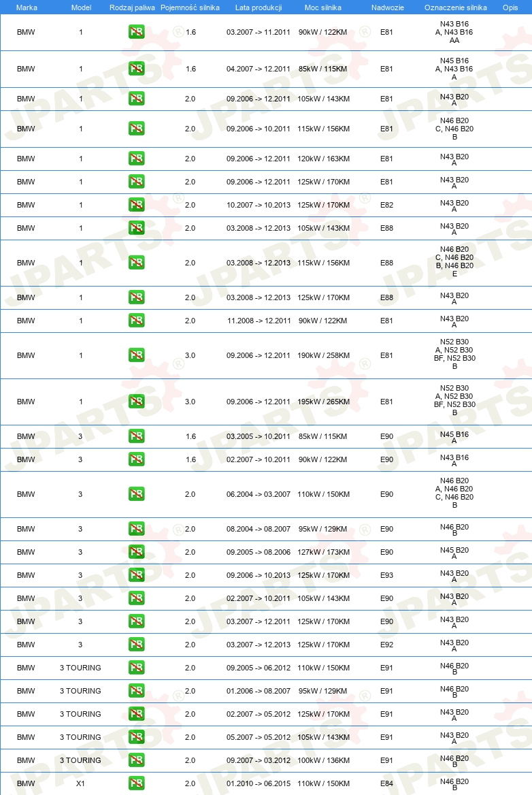Click fuel icon for E88 115kW / 156KM row
The image size is (532, 795).
[x=136, y=263]
